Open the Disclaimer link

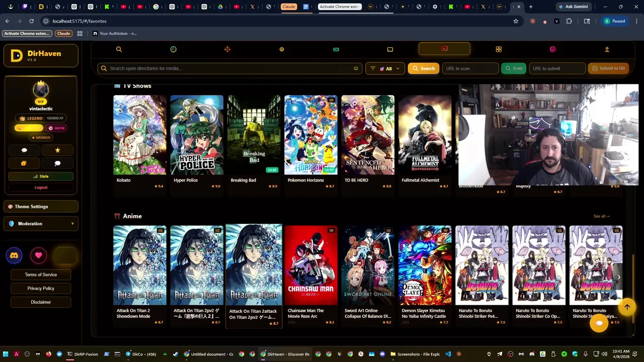click(x=41, y=302)
